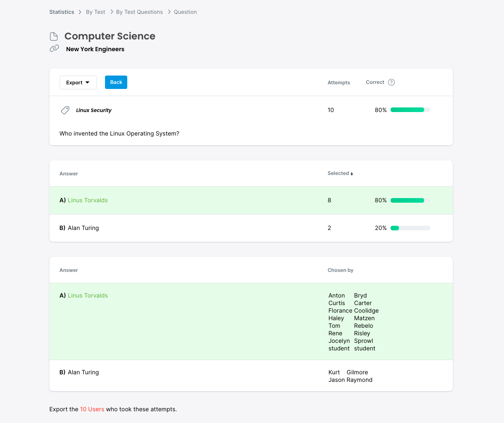Screen dimensions: 504x423
Task: Click the Correct column help question icon
Action: click(391, 82)
